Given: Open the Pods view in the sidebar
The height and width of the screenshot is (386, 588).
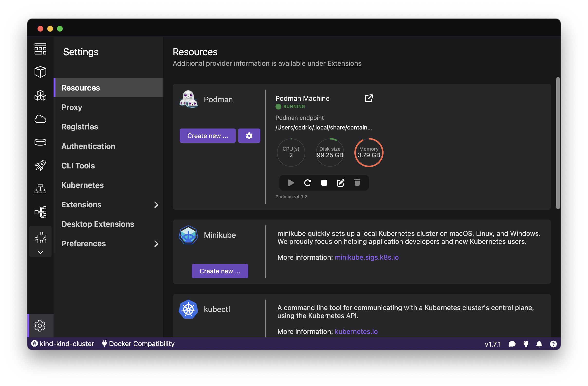Looking at the screenshot, I should [40, 96].
